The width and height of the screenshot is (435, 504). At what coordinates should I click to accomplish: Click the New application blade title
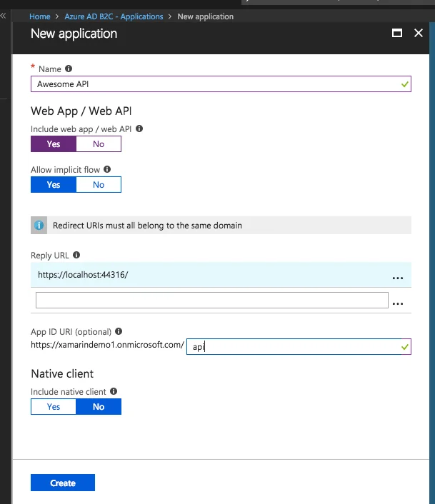[x=74, y=34]
